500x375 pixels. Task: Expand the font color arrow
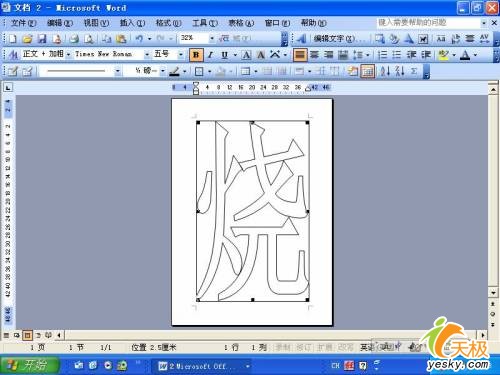coord(475,55)
